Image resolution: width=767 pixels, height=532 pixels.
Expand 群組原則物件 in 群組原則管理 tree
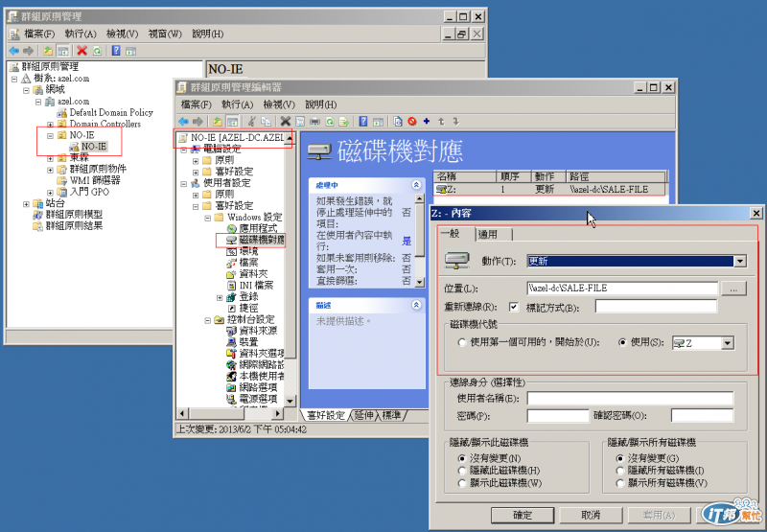(51, 170)
